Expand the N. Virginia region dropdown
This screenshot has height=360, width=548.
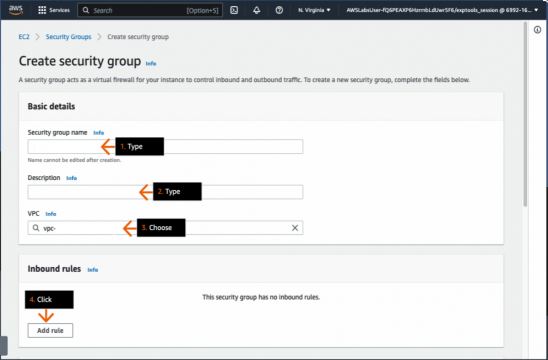[314, 10]
